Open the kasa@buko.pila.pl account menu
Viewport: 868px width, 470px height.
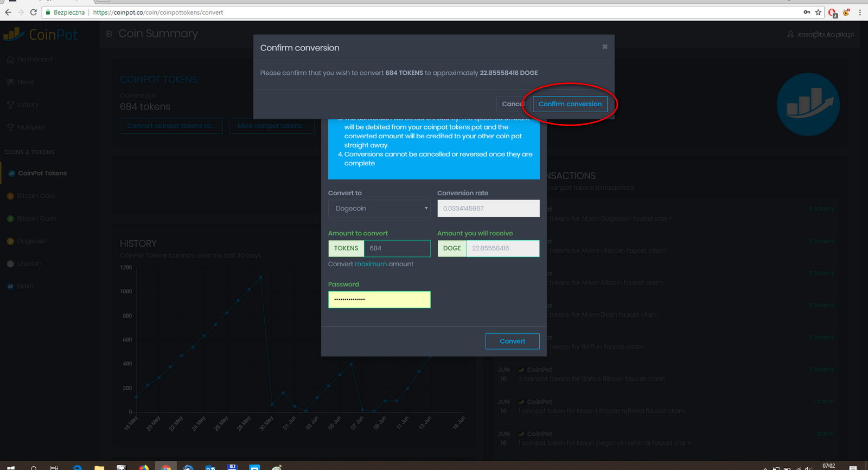[820, 34]
